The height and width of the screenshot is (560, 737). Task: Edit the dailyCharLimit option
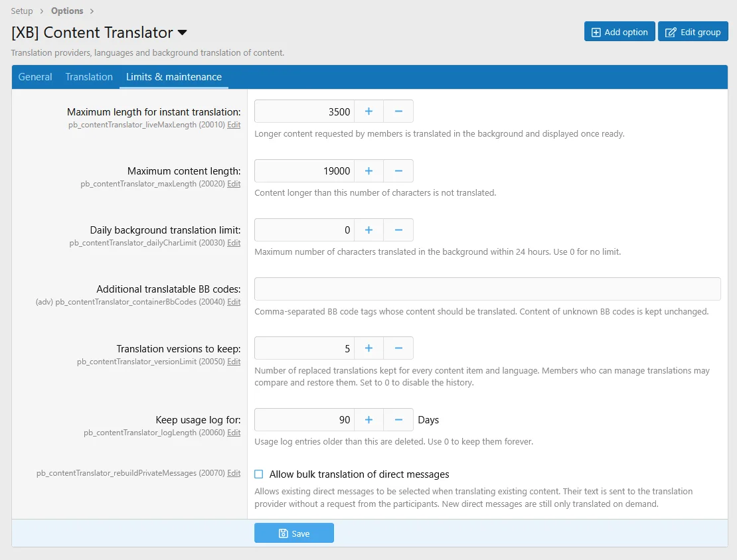tap(234, 243)
